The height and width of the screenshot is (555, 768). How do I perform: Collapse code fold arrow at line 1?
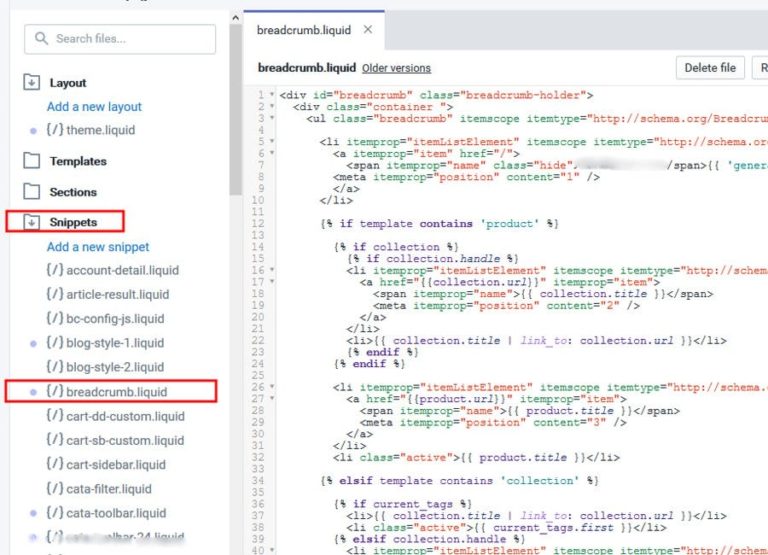pyautogui.click(x=272, y=95)
